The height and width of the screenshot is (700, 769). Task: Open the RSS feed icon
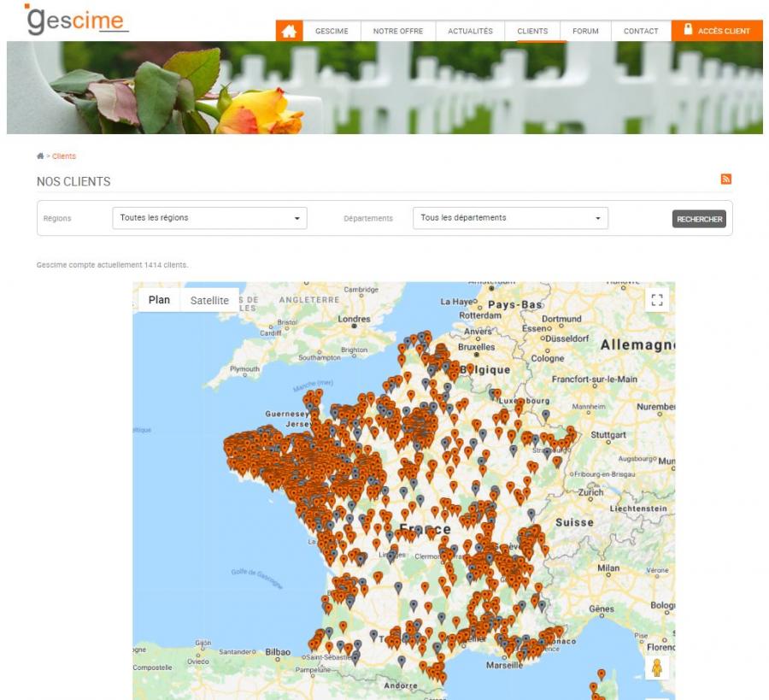pyautogui.click(x=725, y=179)
